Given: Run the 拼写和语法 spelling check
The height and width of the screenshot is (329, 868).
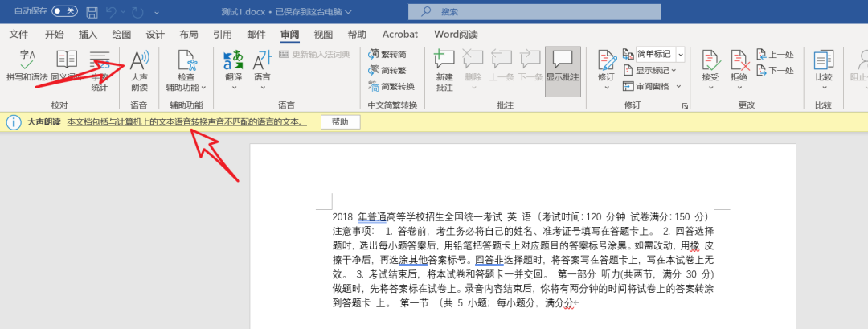Looking at the screenshot, I should tap(27, 67).
